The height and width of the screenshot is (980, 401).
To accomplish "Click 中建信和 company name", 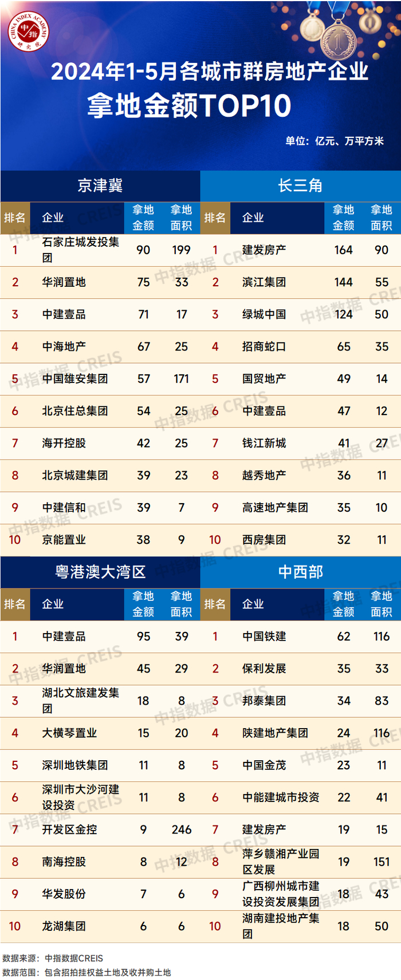I will [64, 507].
